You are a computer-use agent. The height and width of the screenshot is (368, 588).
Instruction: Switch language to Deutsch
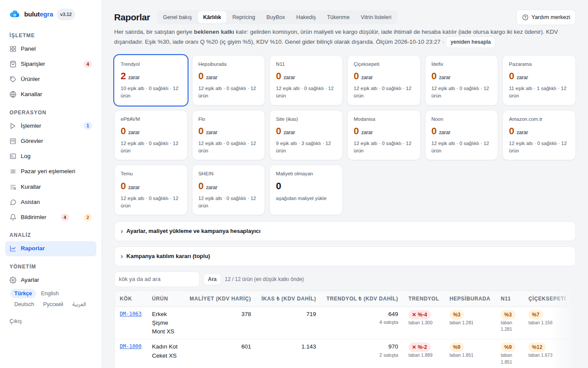(24, 304)
